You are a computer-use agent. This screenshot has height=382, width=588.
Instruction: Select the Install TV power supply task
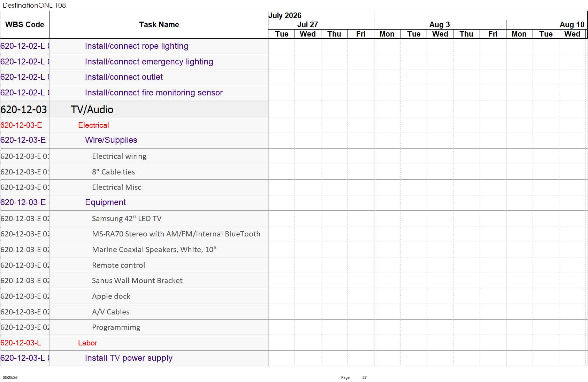[x=129, y=358]
